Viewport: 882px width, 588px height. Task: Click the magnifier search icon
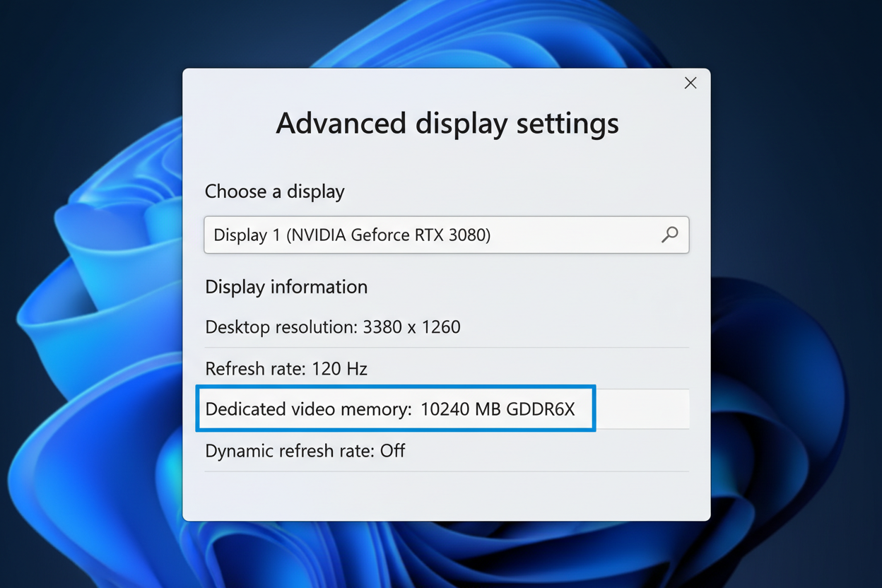click(x=669, y=235)
